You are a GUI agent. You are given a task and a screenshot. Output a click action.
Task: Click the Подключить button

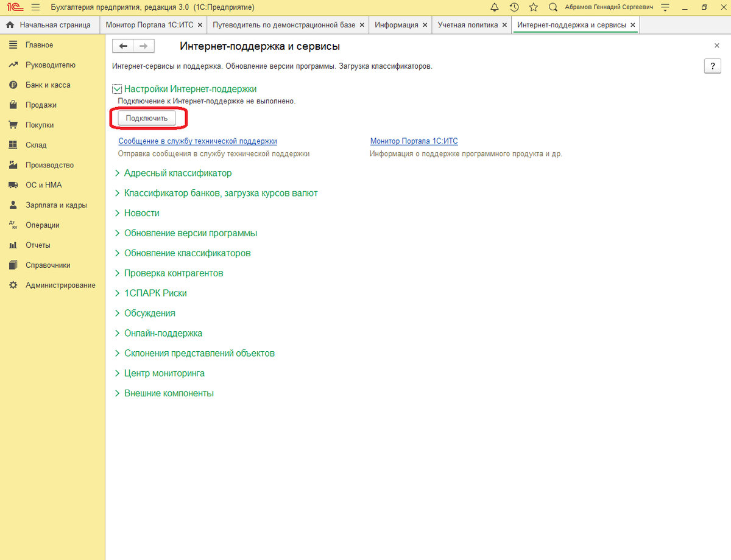click(x=147, y=118)
